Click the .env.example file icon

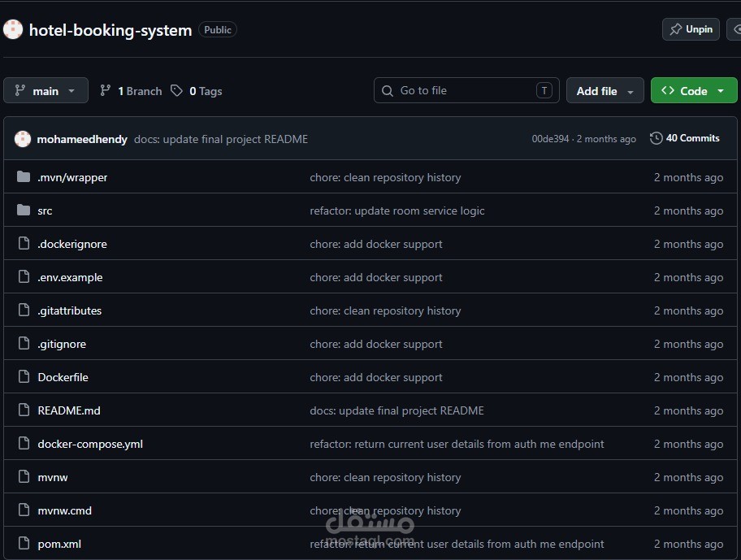[x=24, y=276]
